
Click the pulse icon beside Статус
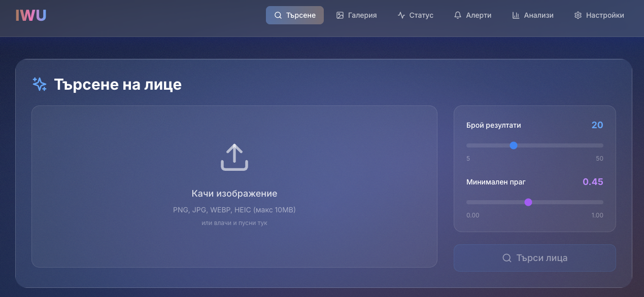click(x=401, y=15)
